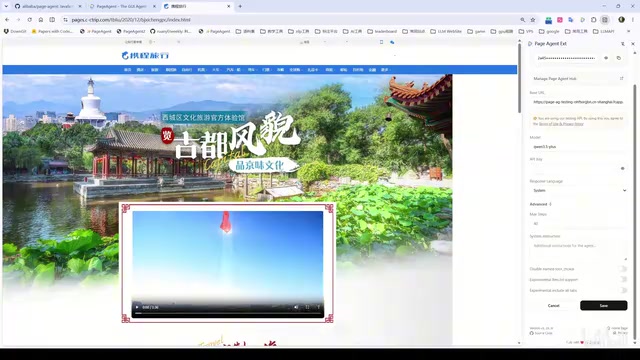640x360 pixels.
Task: Click the web page vertical scrollbar
Action: coord(519,78)
